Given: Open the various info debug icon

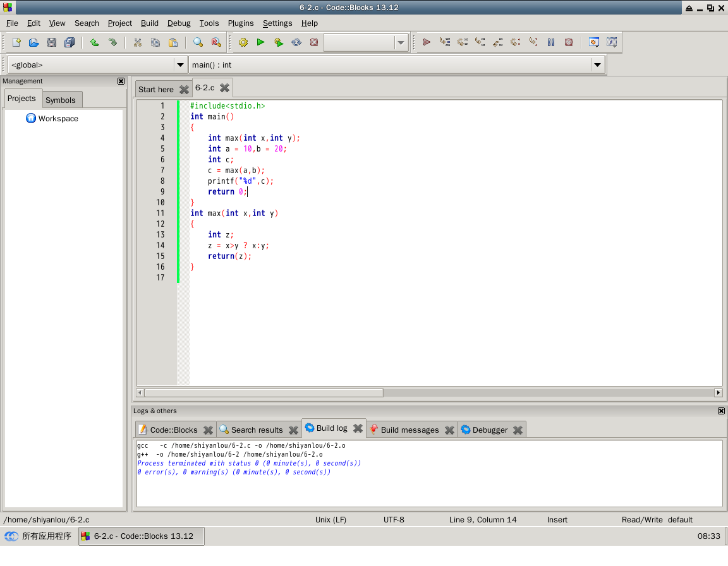Looking at the screenshot, I should (x=612, y=42).
